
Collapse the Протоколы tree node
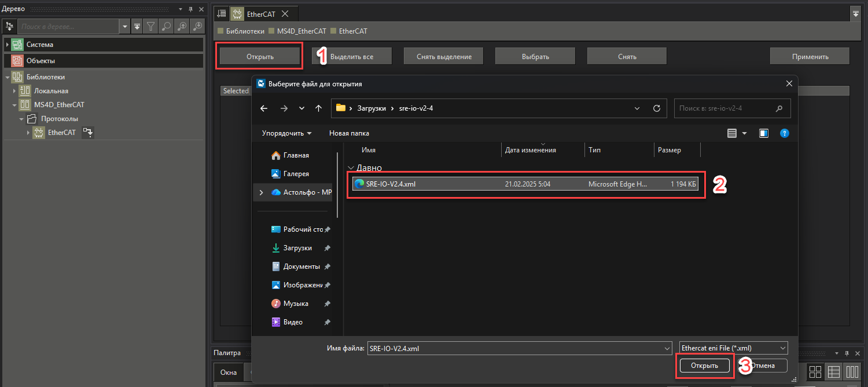tap(21, 119)
